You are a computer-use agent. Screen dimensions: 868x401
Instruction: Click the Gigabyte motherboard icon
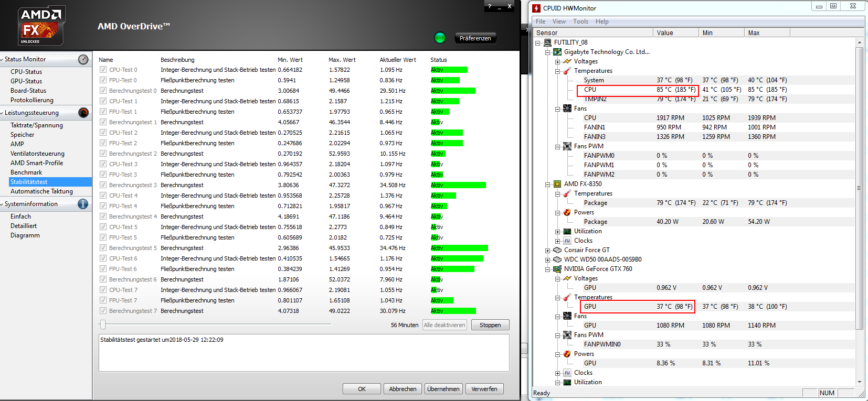(x=558, y=52)
